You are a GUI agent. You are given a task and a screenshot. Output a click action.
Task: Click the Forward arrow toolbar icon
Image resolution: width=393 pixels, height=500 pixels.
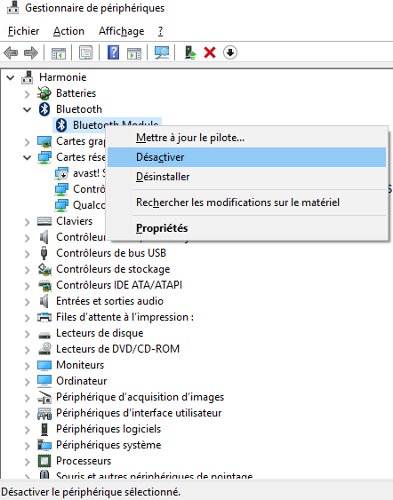31,53
